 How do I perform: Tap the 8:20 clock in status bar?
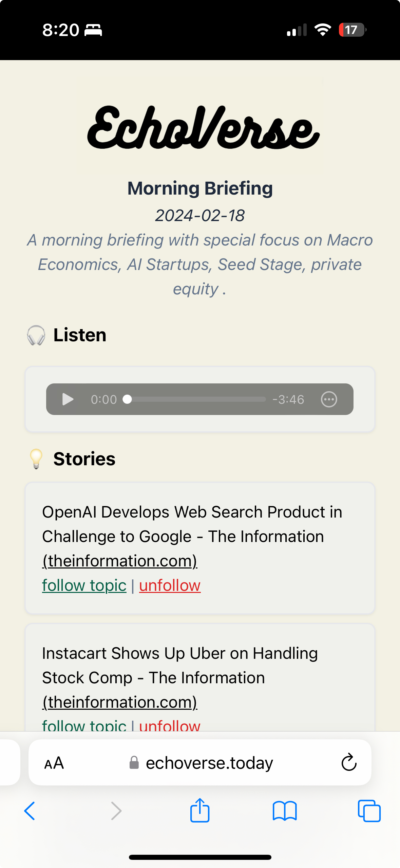click(x=61, y=30)
